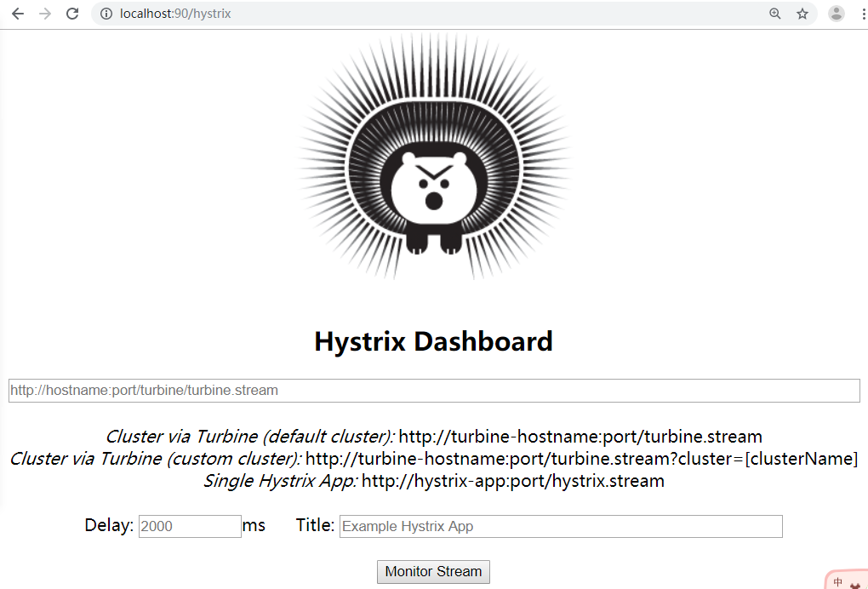Click the Delay input field

190,526
